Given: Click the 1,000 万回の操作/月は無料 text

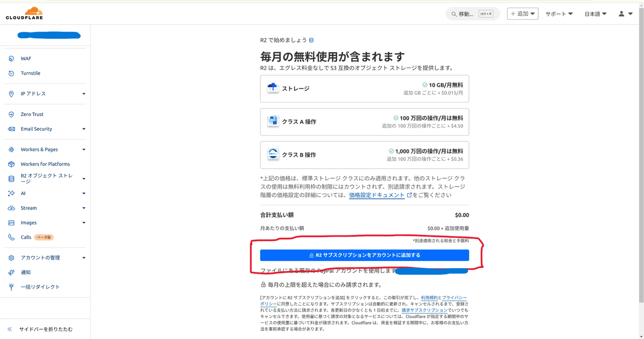Looking at the screenshot, I should 429,152.
